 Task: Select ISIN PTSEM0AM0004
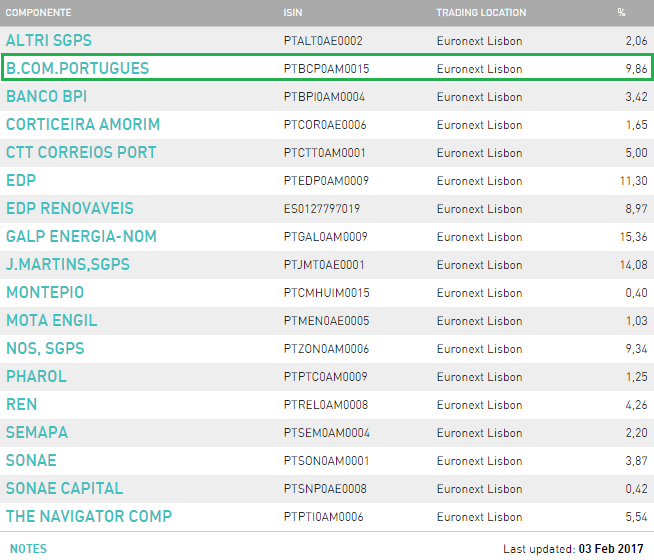point(327,433)
